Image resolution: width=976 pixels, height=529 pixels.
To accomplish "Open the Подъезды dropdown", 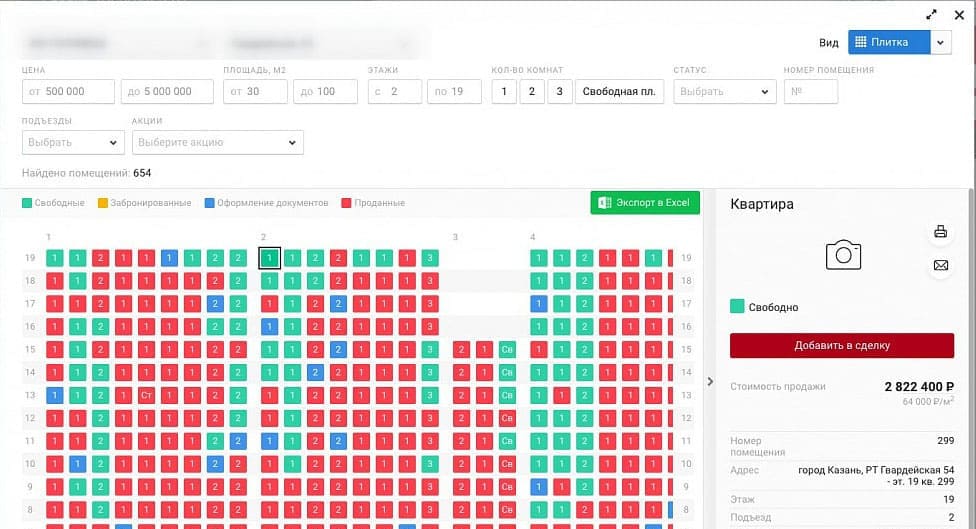I will [x=73, y=143].
